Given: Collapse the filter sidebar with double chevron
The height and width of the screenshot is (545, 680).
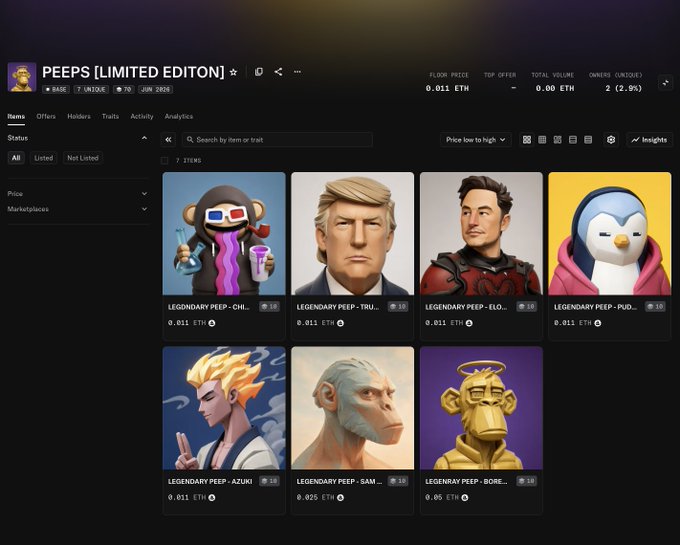Looking at the screenshot, I should click(x=168, y=140).
